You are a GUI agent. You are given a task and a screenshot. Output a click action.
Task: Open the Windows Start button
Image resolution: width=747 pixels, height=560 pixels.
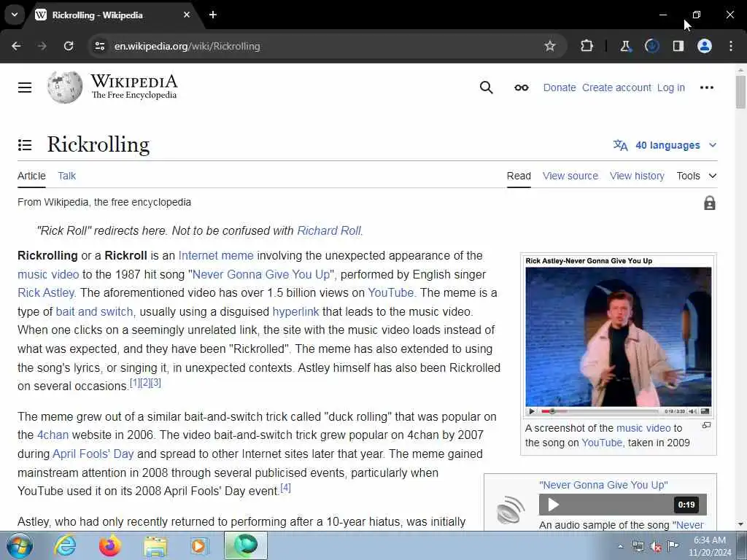tap(20, 546)
